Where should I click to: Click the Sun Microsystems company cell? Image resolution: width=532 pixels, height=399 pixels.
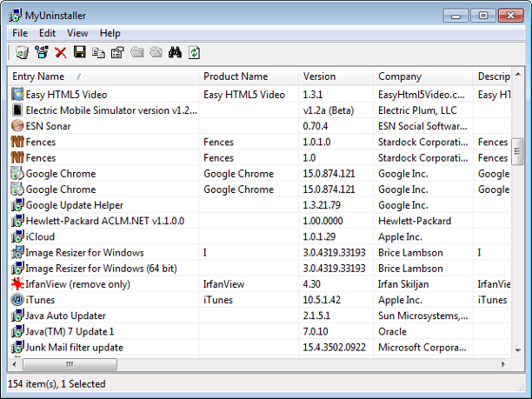[x=423, y=316]
